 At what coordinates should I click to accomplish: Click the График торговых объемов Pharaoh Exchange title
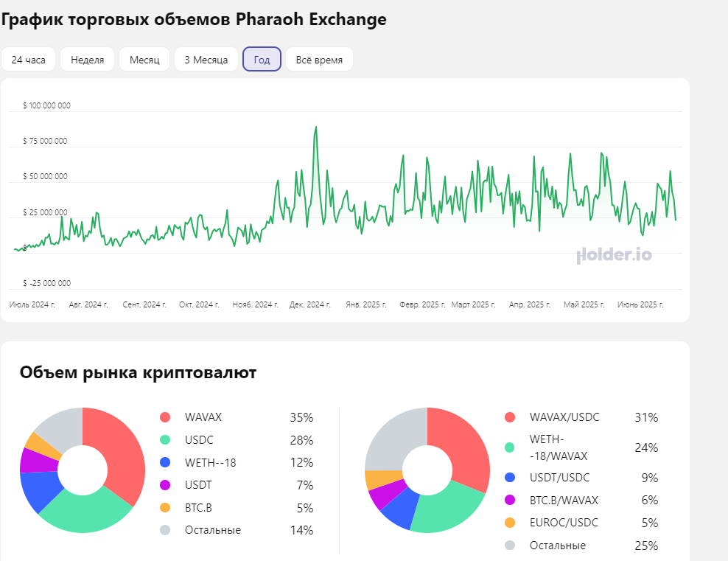click(x=194, y=19)
